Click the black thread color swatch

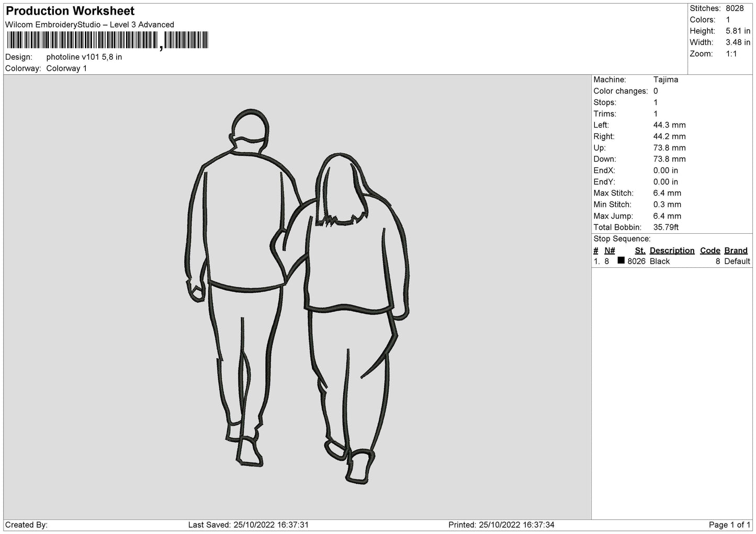pos(621,260)
